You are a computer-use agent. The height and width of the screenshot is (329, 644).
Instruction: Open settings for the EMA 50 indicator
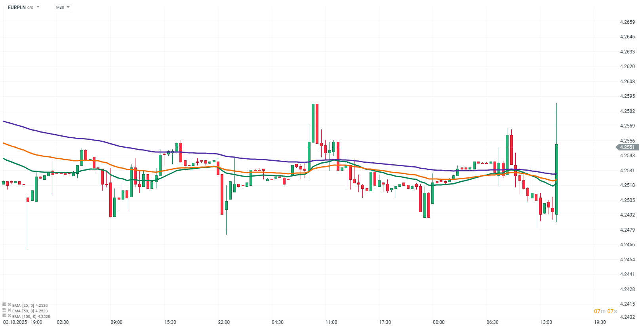[4, 310]
